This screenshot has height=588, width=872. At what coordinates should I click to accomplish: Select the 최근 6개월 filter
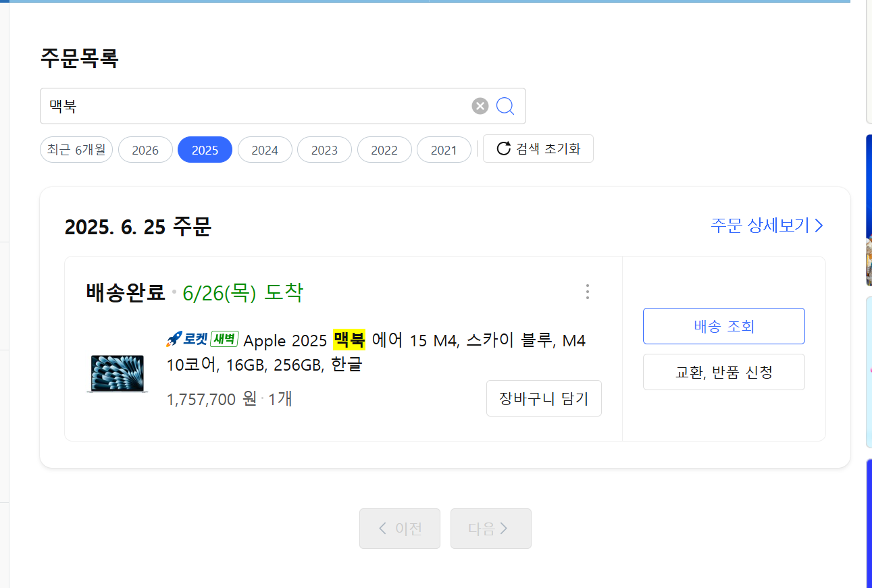point(76,150)
